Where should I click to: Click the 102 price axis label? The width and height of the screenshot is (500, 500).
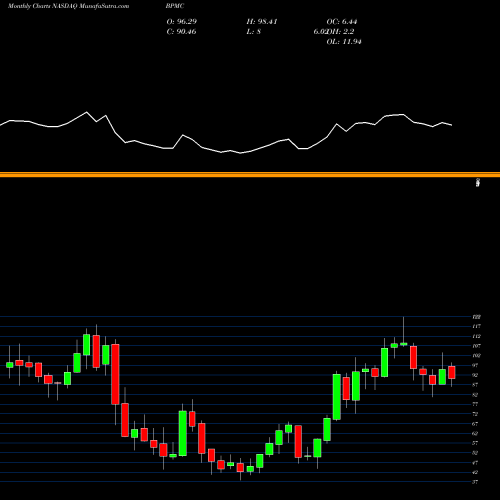[476, 356]
